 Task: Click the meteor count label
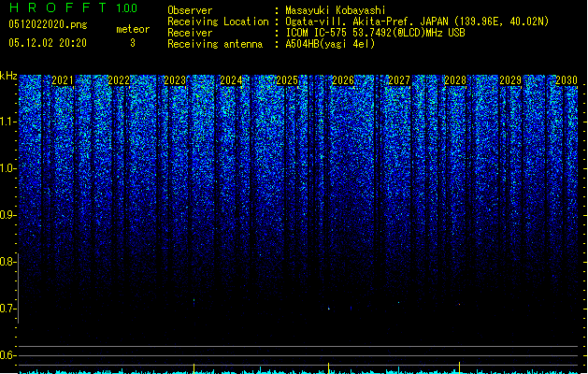point(133,29)
